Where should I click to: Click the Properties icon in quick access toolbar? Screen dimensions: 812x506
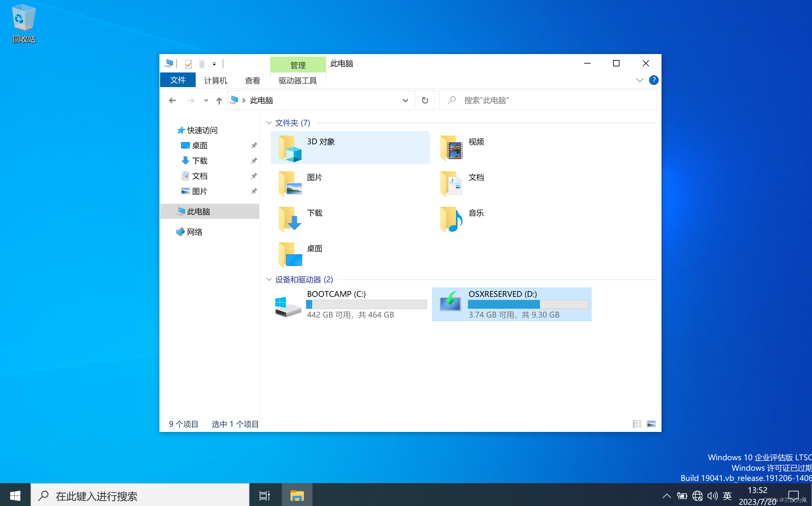[188, 64]
